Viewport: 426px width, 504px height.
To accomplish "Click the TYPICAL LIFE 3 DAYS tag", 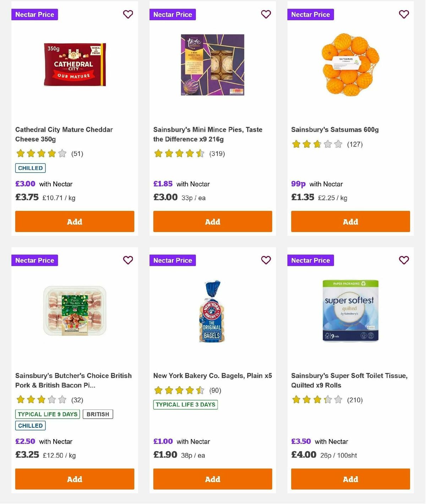I will (x=185, y=404).
